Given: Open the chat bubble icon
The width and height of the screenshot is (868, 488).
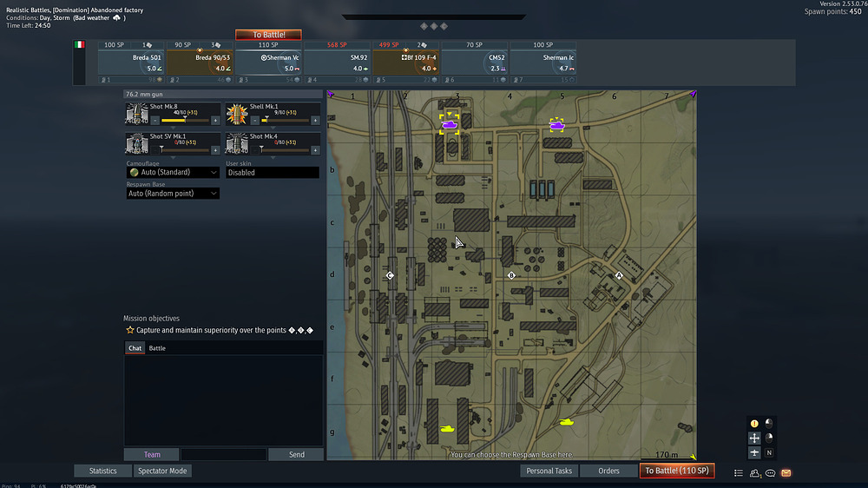Looking at the screenshot, I should pos(771,473).
